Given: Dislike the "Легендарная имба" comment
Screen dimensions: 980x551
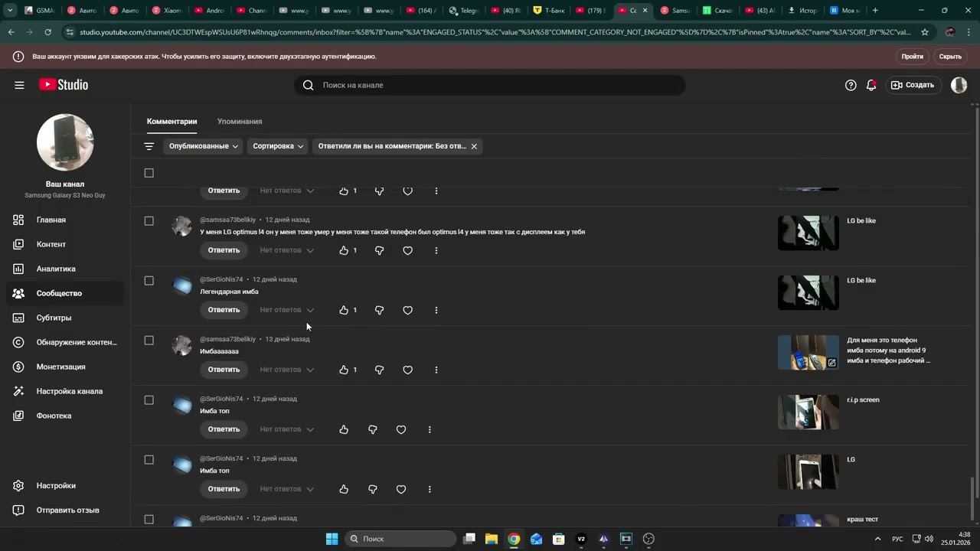Looking at the screenshot, I should [379, 310].
